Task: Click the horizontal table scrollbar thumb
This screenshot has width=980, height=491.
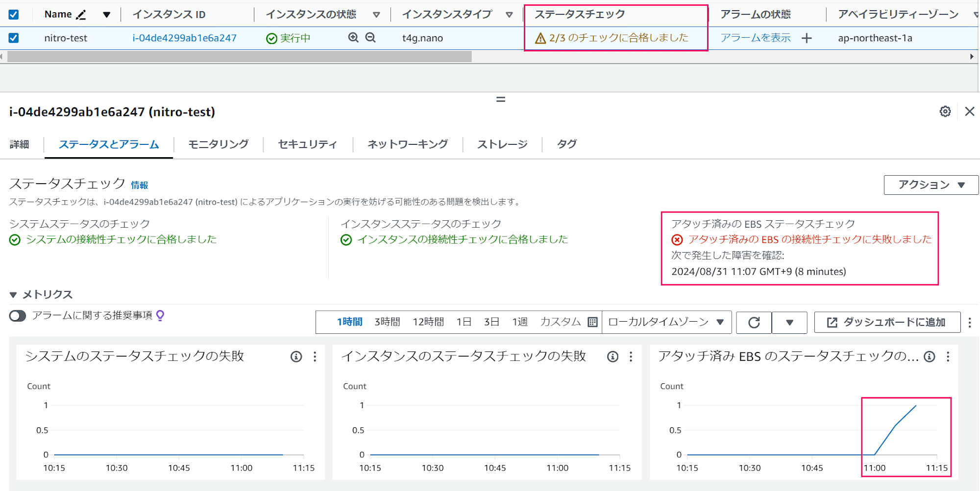Action: point(240,57)
